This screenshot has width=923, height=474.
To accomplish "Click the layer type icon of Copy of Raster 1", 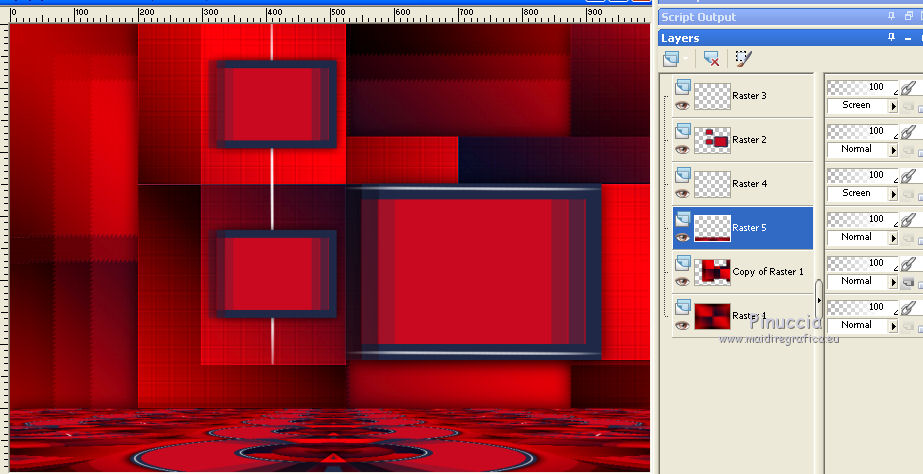I will point(682,263).
